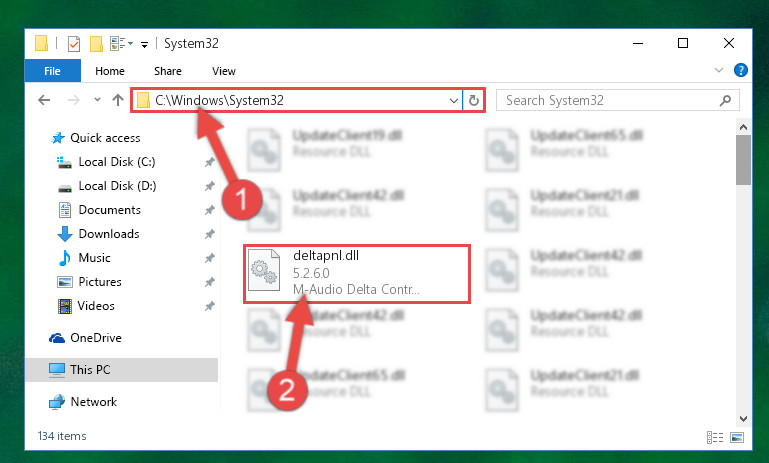
Task: Click the vertical scrollbar thumb
Action: pyautogui.click(x=743, y=160)
